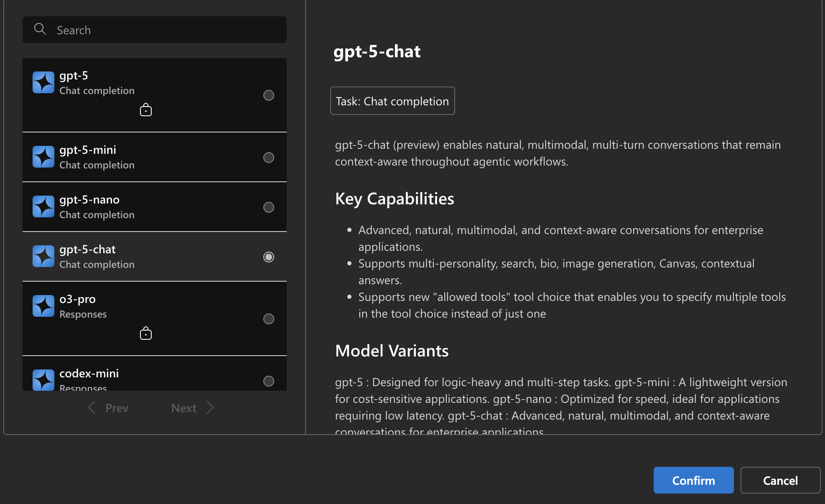This screenshot has width=825, height=504.
Task: Click the gpt-5-nano model icon
Action: tap(43, 206)
